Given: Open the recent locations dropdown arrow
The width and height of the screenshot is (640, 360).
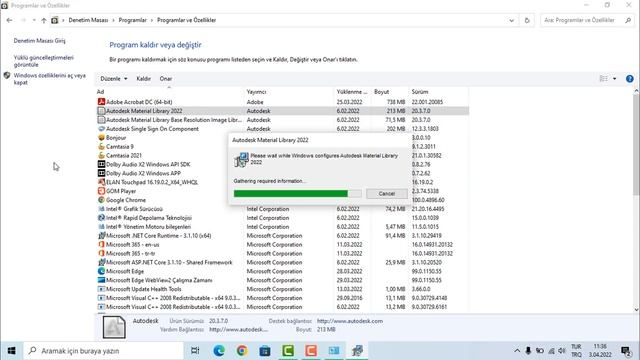Looking at the screenshot, I should 34,20.
